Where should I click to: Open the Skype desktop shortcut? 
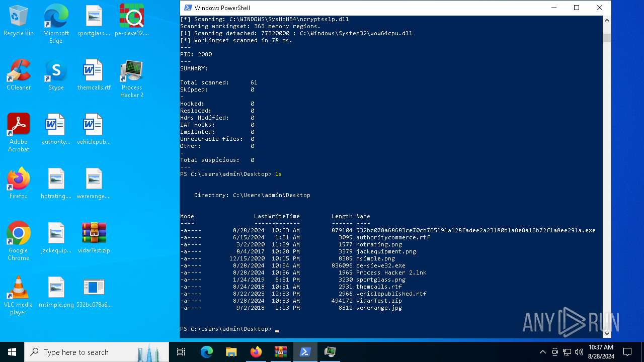pos(56,75)
